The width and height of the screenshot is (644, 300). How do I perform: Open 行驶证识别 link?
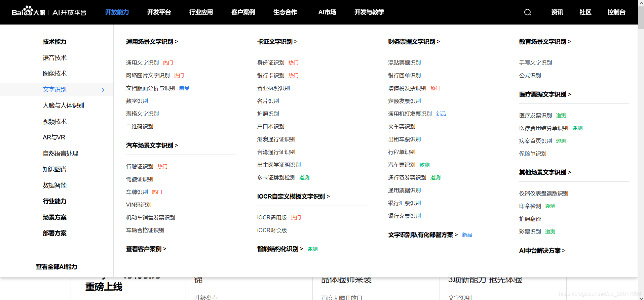[x=140, y=167]
